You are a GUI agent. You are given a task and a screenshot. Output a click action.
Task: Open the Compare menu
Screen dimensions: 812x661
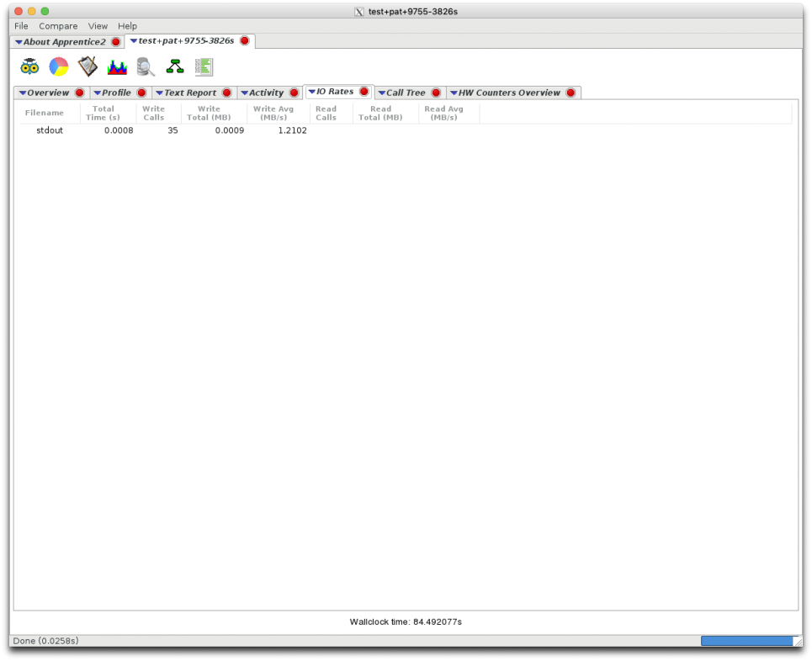[x=58, y=26]
